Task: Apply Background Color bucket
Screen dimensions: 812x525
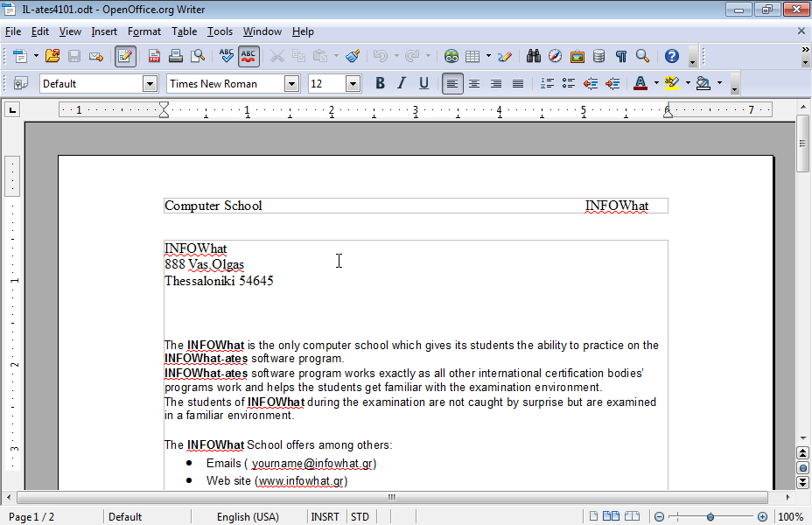Action: pyautogui.click(x=703, y=83)
